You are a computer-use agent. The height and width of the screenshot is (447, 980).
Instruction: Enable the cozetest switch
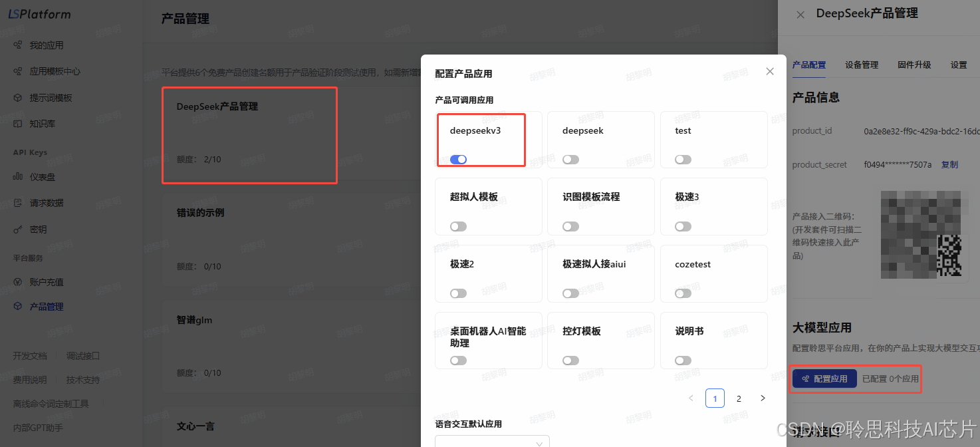pyautogui.click(x=683, y=293)
